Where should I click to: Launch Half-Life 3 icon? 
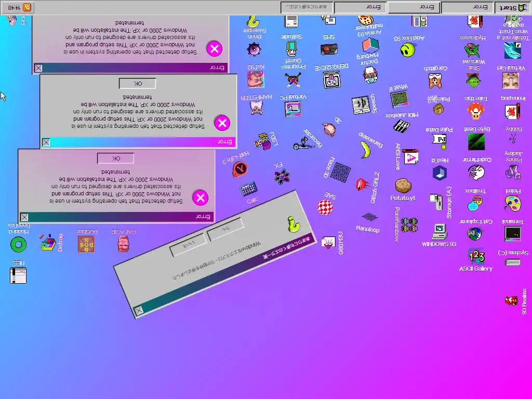pos(240,170)
